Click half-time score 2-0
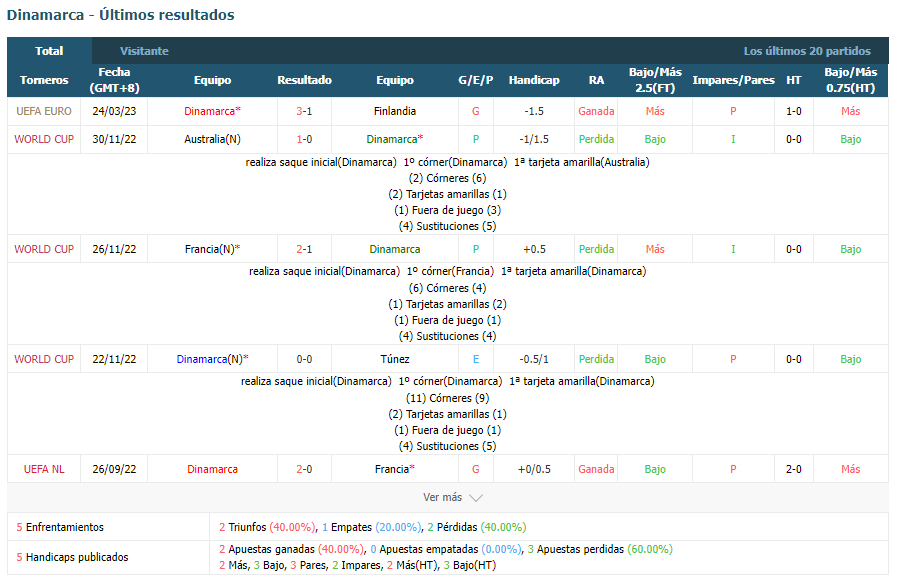This screenshot has height=583, width=901. 794,469
